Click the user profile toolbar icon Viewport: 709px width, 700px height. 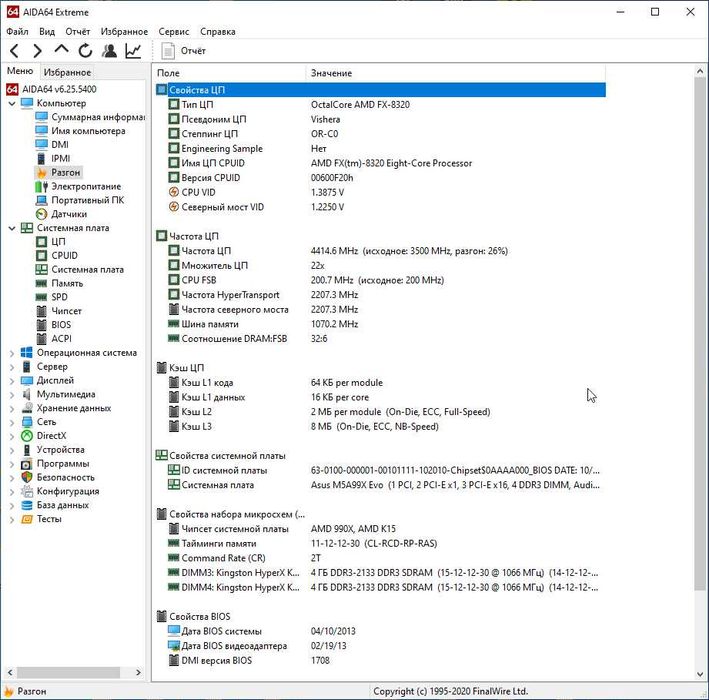click(x=109, y=51)
